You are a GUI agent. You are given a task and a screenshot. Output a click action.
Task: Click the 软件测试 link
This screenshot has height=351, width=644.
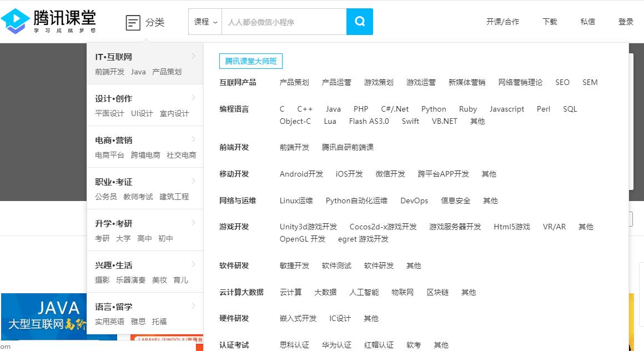click(x=336, y=265)
